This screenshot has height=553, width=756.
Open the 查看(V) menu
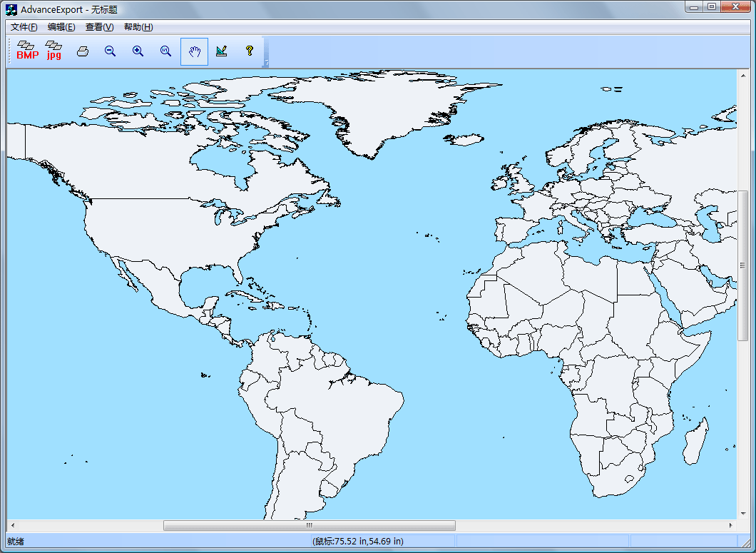[99, 27]
